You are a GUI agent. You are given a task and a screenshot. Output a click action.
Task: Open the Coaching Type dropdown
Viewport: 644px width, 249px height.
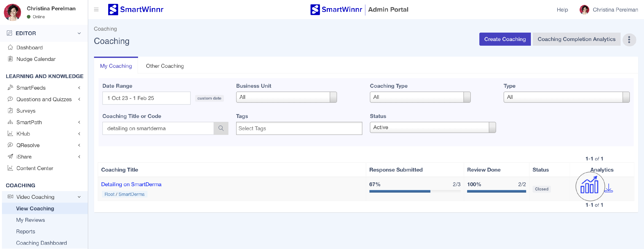(x=420, y=97)
